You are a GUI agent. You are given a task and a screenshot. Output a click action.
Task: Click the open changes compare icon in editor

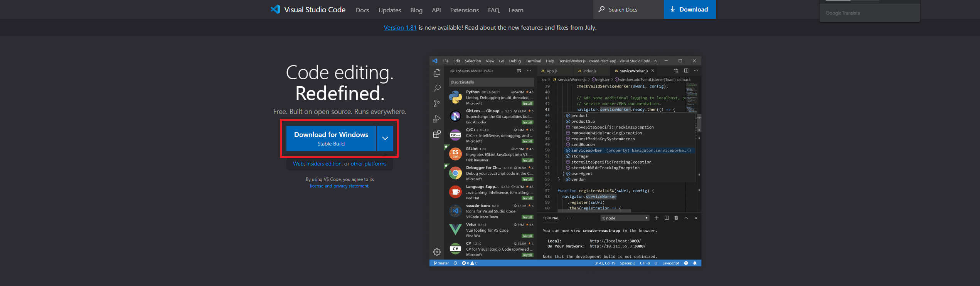click(x=676, y=71)
